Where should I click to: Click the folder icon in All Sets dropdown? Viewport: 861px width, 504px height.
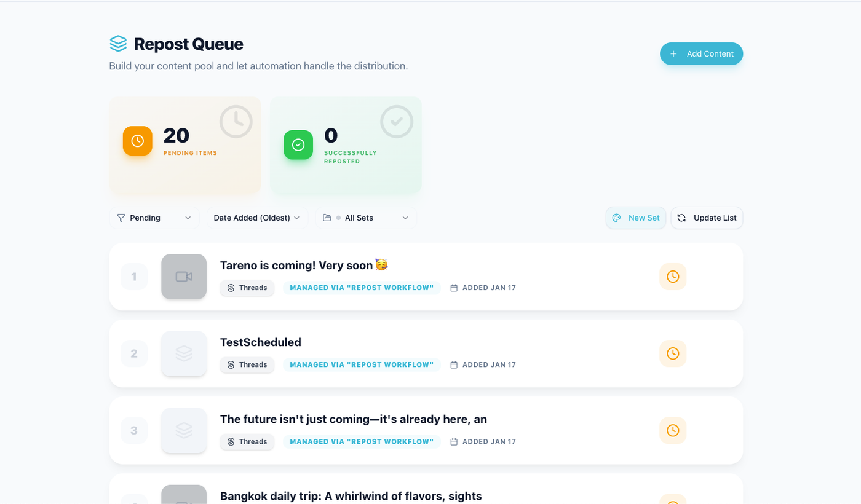(x=327, y=218)
